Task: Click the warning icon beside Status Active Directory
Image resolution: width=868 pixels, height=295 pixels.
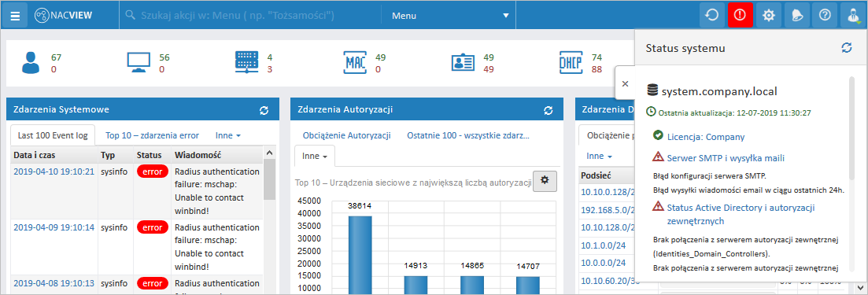Action: point(658,206)
